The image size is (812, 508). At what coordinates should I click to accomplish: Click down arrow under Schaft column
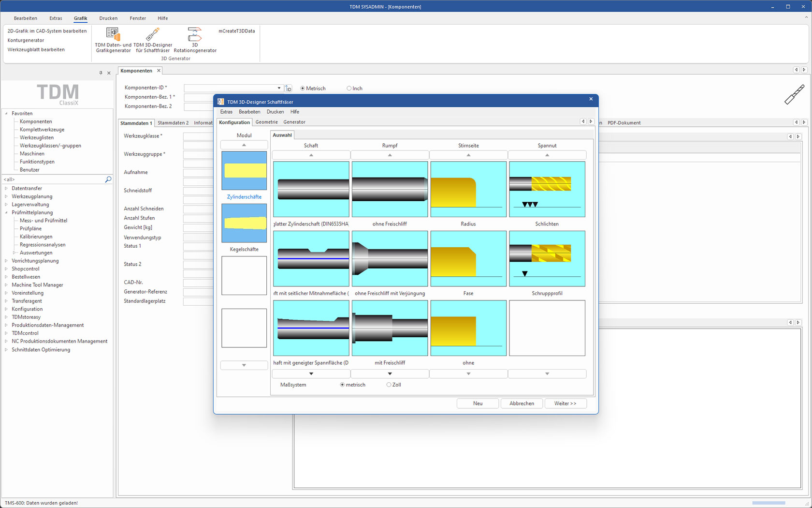(311, 374)
